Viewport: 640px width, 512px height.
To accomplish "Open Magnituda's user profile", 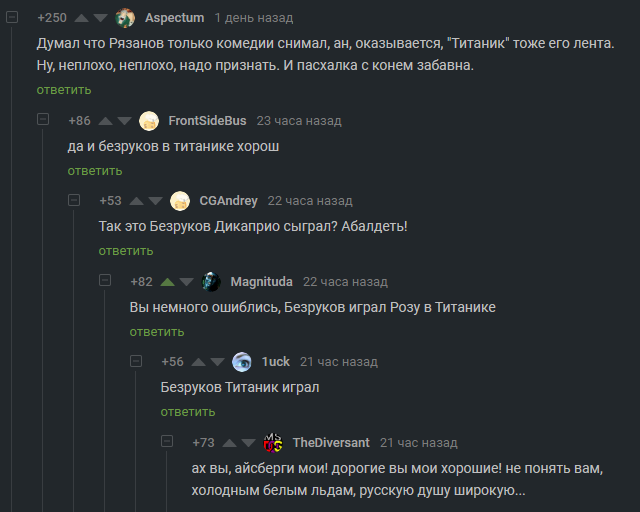I will 260,282.
